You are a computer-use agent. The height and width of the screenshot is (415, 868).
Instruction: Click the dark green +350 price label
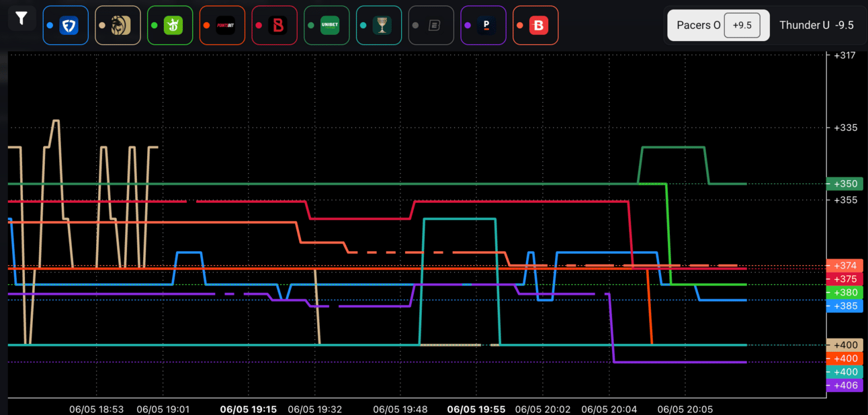tap(844, 184)
